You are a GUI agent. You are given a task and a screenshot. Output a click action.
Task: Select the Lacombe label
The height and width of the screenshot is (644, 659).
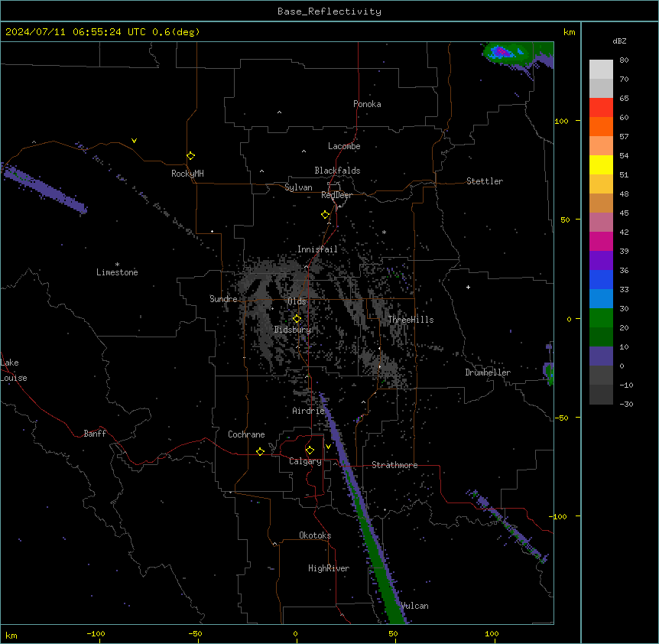click(344, 146)
